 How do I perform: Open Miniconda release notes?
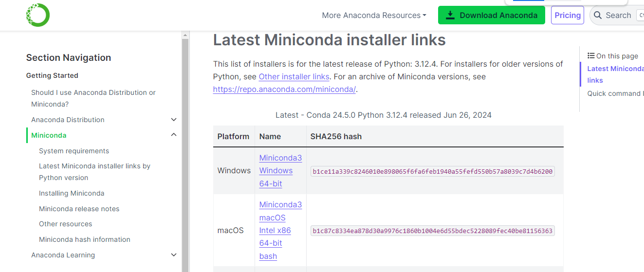(79, 209)
